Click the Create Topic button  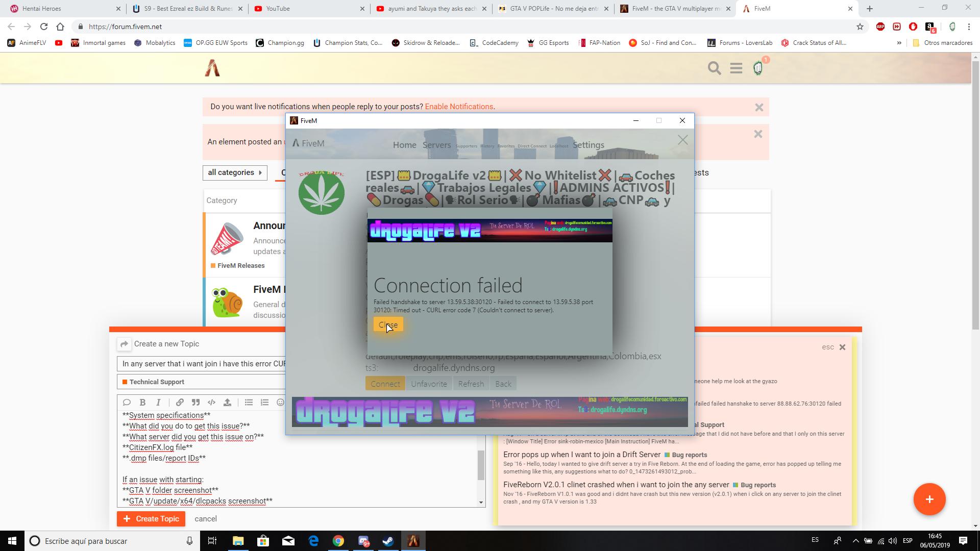click(x=151, y=519)
